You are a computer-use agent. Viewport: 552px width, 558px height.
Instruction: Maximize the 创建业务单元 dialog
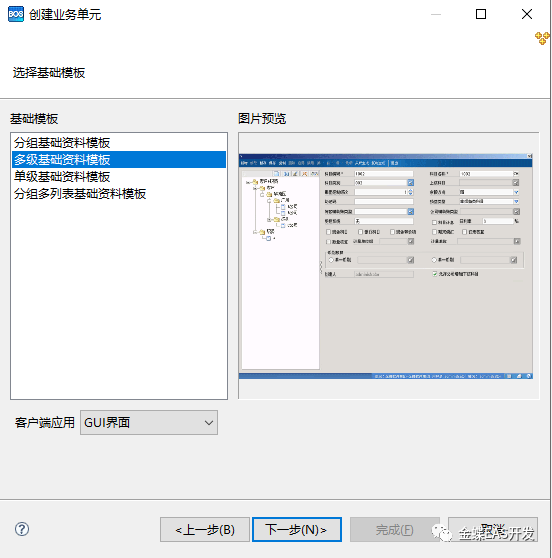coord(481,14)
